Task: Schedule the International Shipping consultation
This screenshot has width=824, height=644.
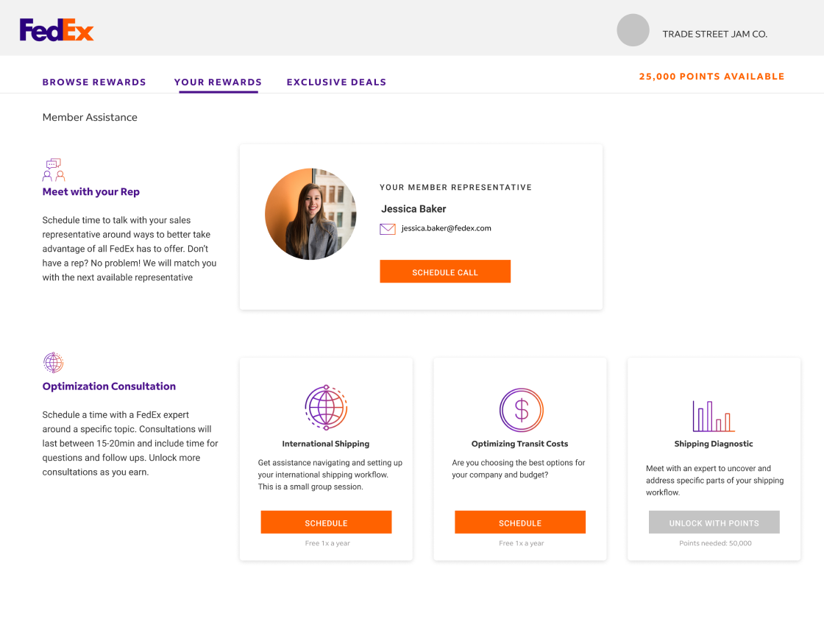Action: coord(326,522)
